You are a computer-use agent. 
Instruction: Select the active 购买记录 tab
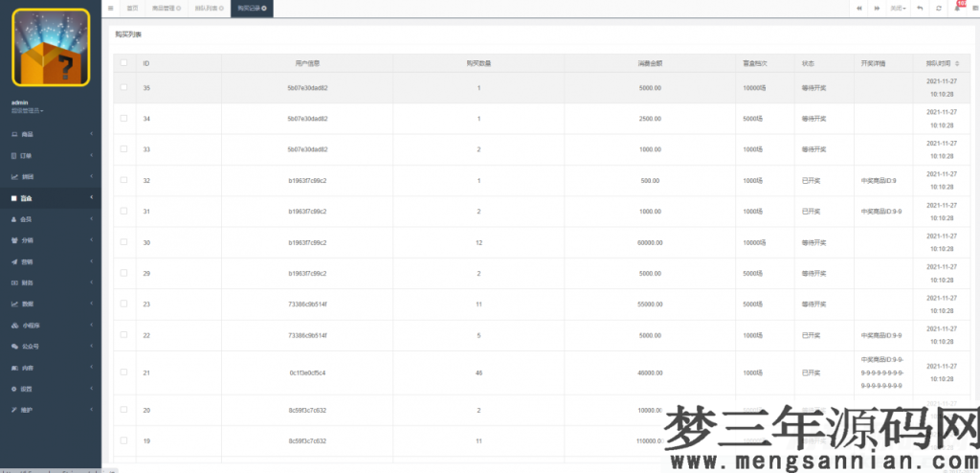click(x=252, y=8)
